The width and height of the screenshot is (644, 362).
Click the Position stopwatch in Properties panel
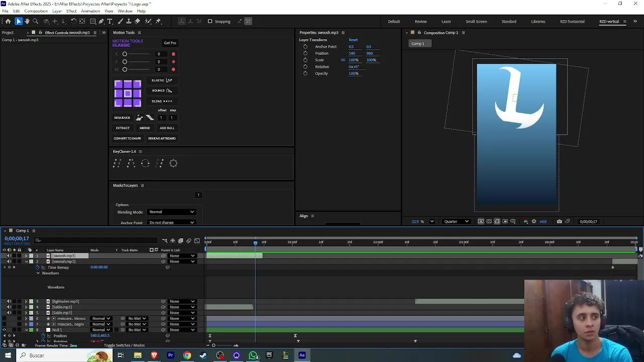click(x=305, y=53)
